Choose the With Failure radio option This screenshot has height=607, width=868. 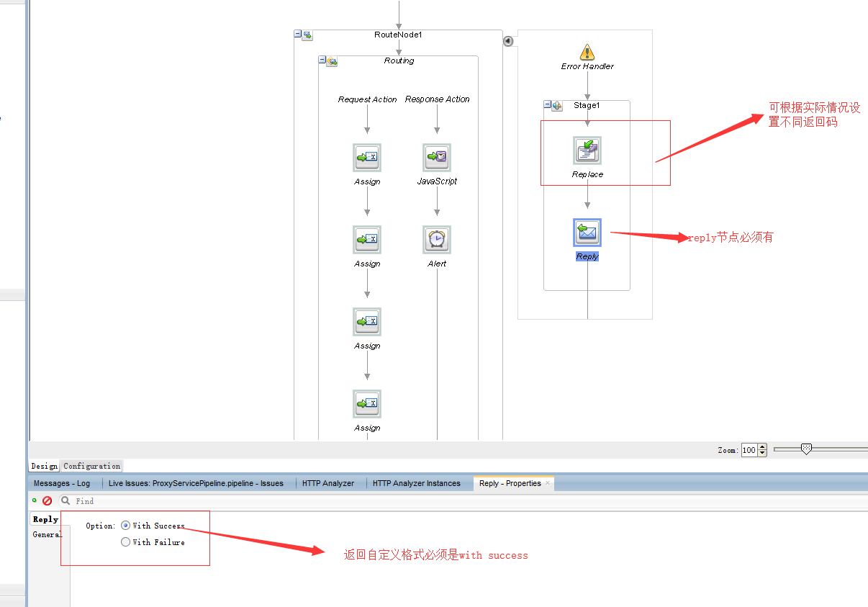[126, 542]
